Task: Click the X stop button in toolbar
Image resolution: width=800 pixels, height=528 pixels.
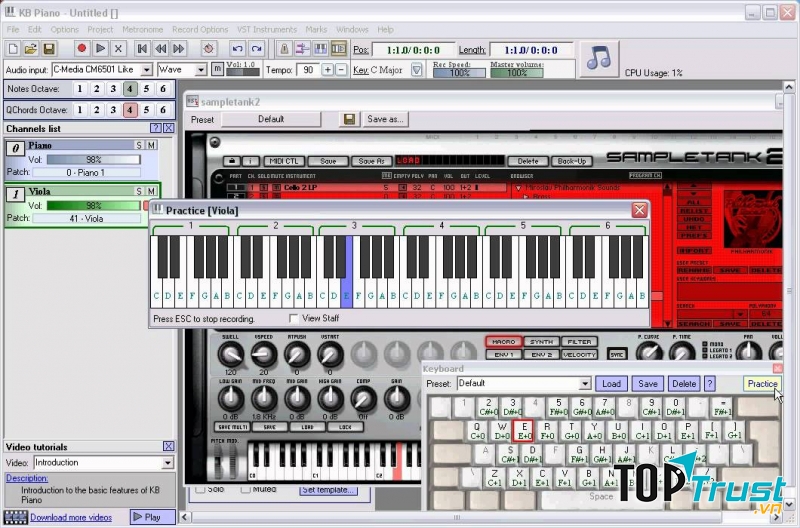Action: pos(118,49)
